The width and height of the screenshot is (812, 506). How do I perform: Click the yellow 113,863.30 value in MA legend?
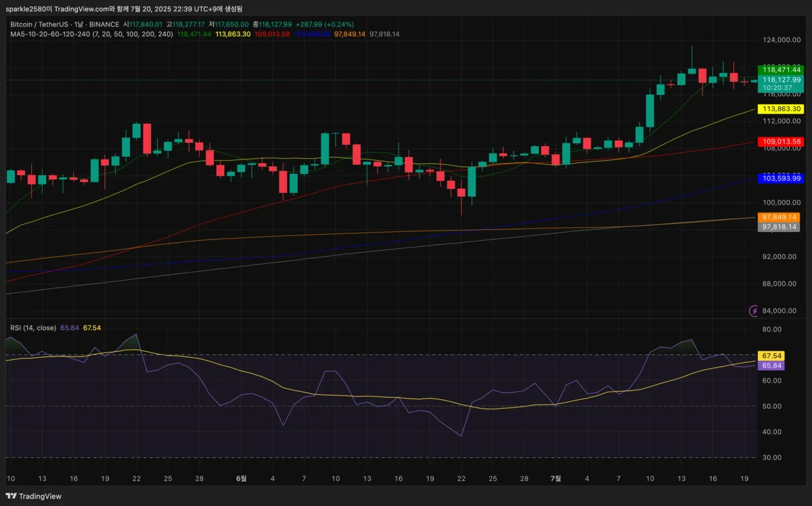(233, 34)
